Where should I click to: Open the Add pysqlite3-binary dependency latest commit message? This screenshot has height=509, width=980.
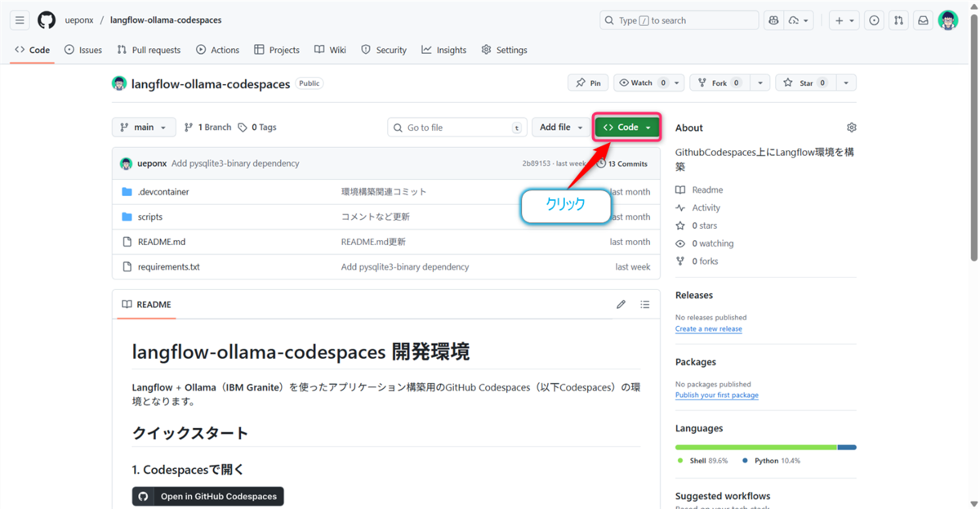[x=235, y=163]
